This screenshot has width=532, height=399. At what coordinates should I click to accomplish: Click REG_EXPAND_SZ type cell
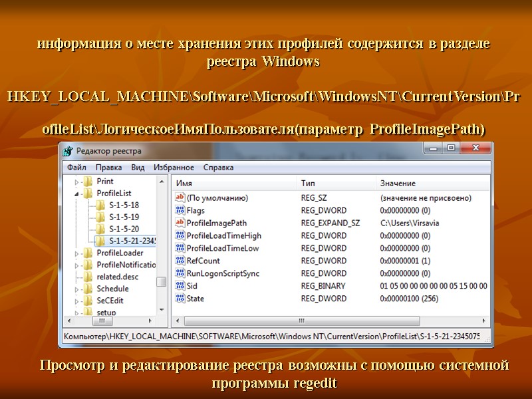[x=330, y=223]
